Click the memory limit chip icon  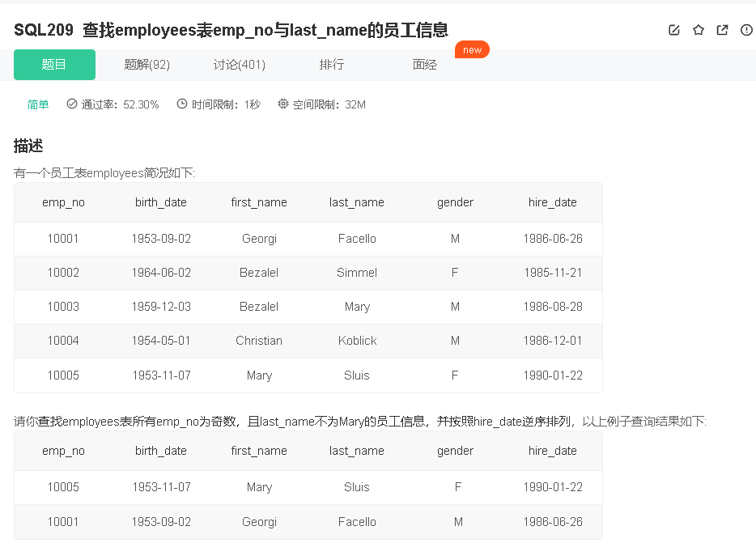tap(283, 104)
